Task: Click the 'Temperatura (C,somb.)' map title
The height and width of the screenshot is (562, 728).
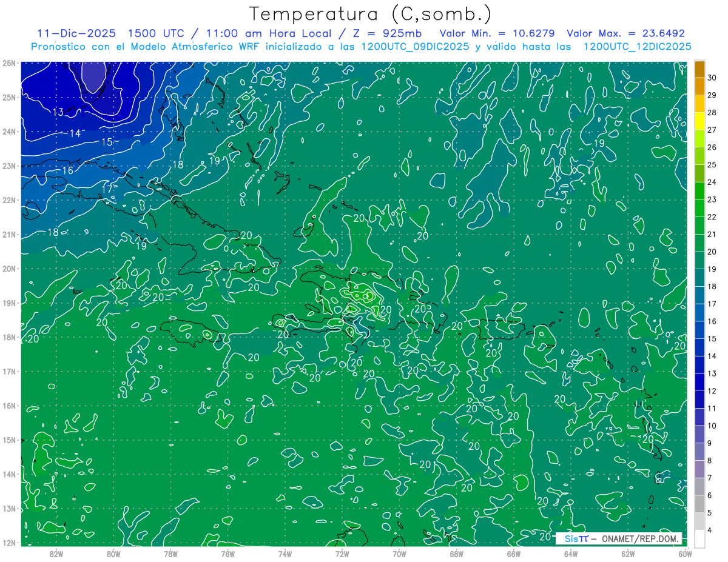Action: pos(371,14)
